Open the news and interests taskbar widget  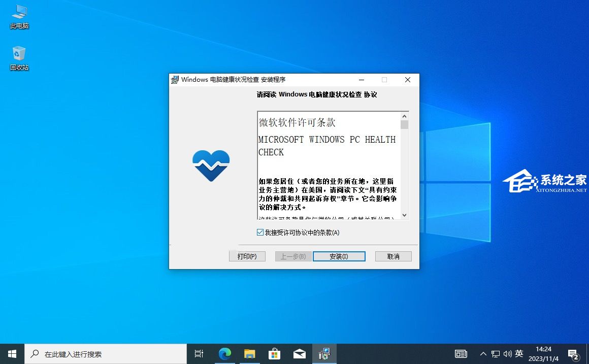coord(461,354)
